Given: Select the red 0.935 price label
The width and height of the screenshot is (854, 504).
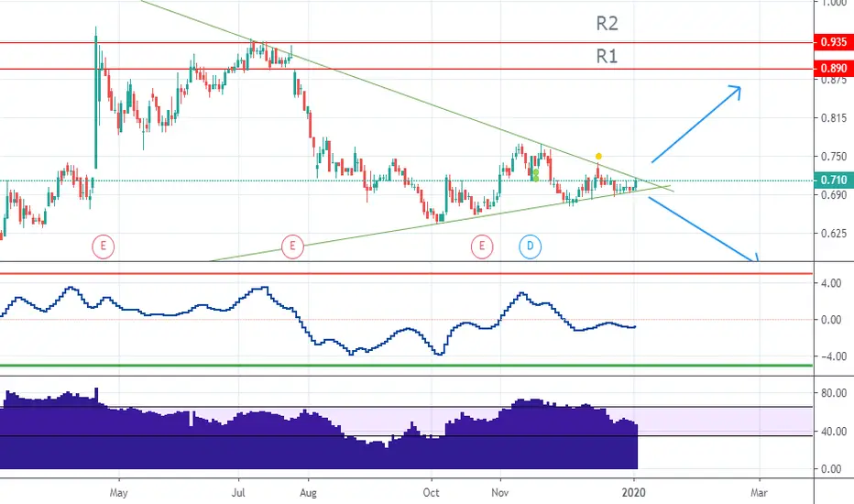Looking at the screenshot, I should [833, 42].
